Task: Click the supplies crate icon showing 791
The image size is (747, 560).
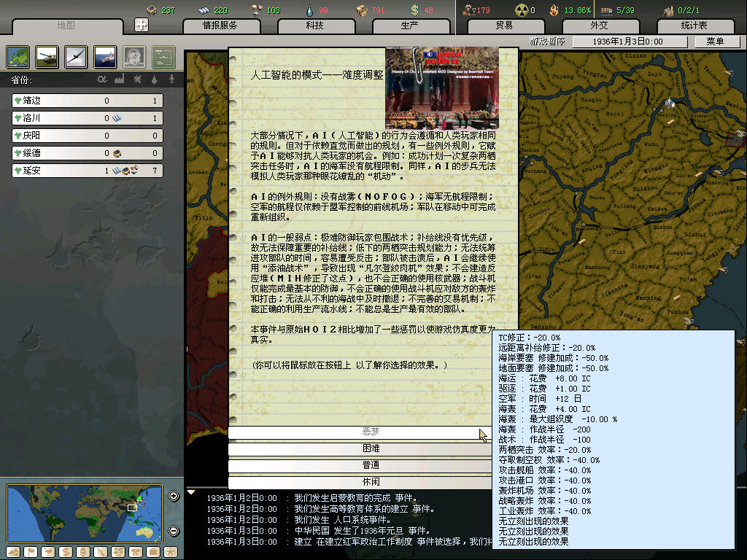Action: (x=362, y=10)
